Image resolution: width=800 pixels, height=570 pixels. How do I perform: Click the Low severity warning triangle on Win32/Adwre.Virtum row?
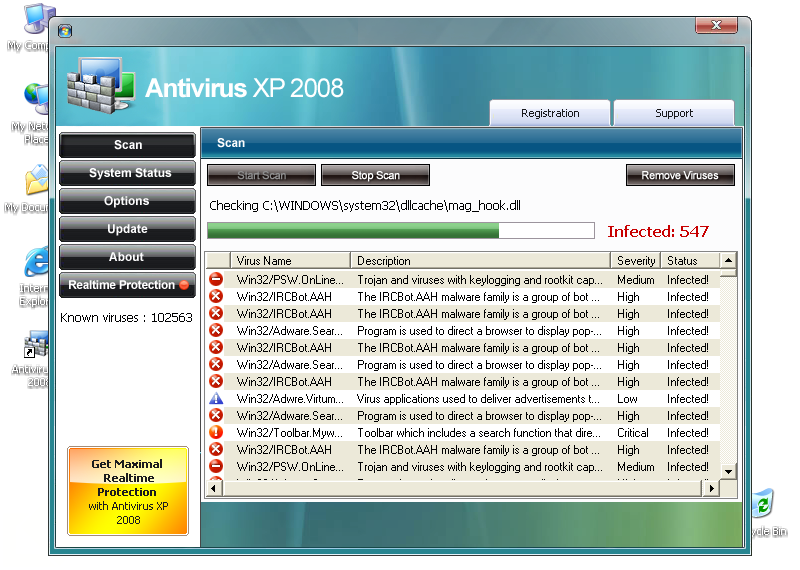(x=216, y=399)
